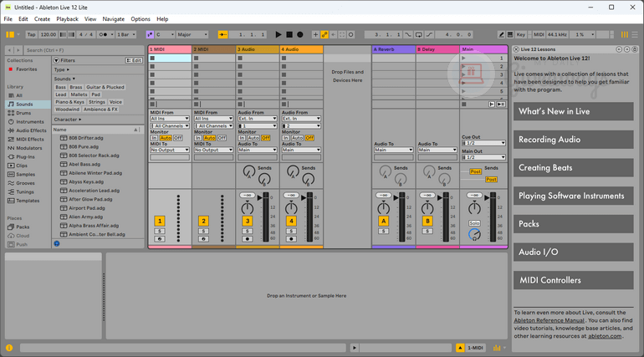Open the Playback menu
Viewport: 644px width, 357px height.
[67, 19]
